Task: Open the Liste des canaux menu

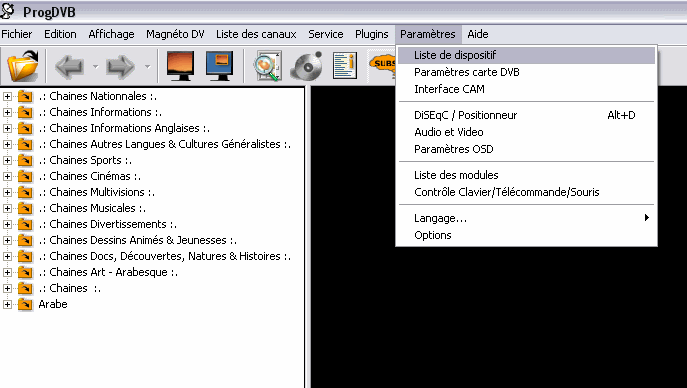Action: pos(256,34)
